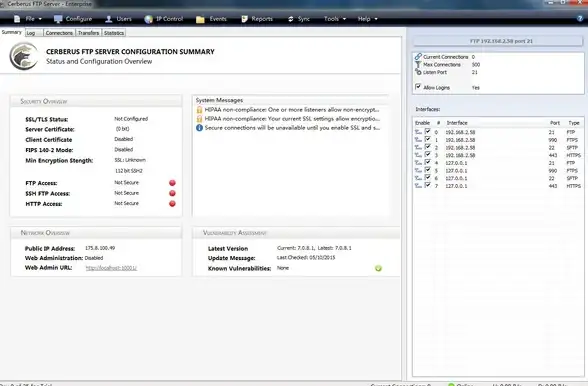
Task: Select the Secure connections unavailable message
Action: [292, 128]
